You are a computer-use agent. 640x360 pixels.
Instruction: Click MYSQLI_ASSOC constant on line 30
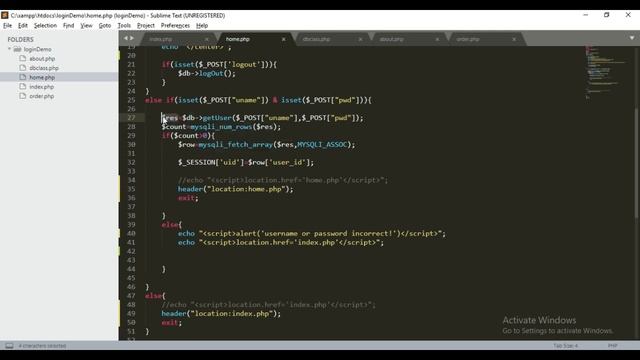coord(322,144)
